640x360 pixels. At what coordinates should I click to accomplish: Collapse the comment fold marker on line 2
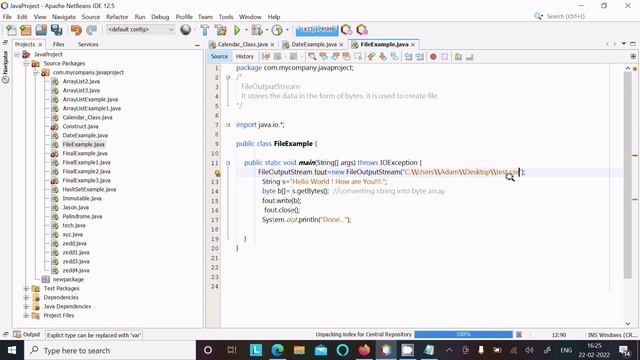click(x=228, y=77)
